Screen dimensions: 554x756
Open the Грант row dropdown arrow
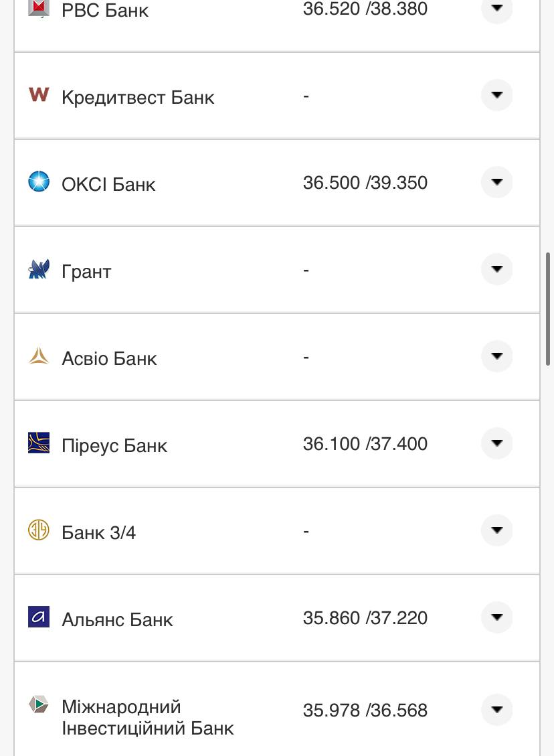496,269
